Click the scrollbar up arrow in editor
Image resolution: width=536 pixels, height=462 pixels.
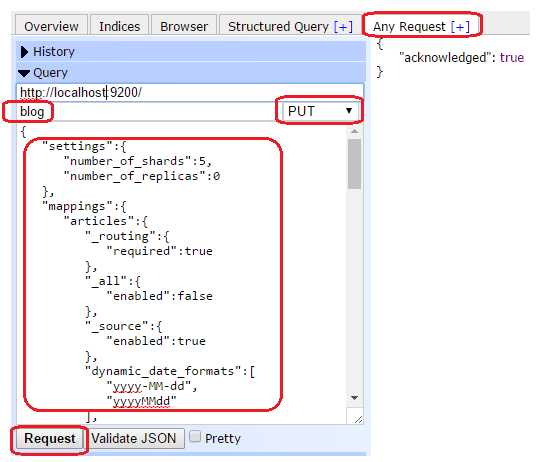point(354,131)
